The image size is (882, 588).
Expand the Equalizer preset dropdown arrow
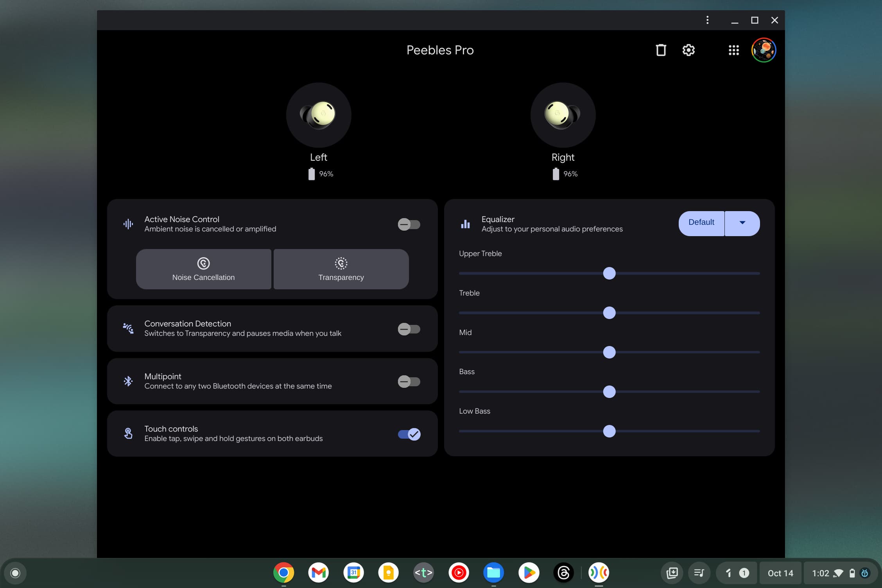pos(742,223)
